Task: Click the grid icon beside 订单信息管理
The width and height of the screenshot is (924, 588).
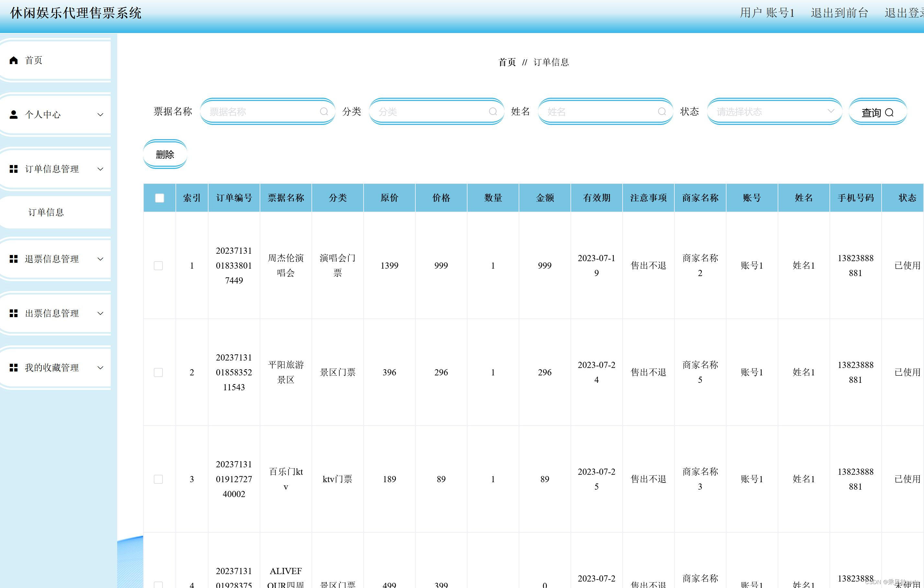Action: pyautogui.click(x=14, y=169)
